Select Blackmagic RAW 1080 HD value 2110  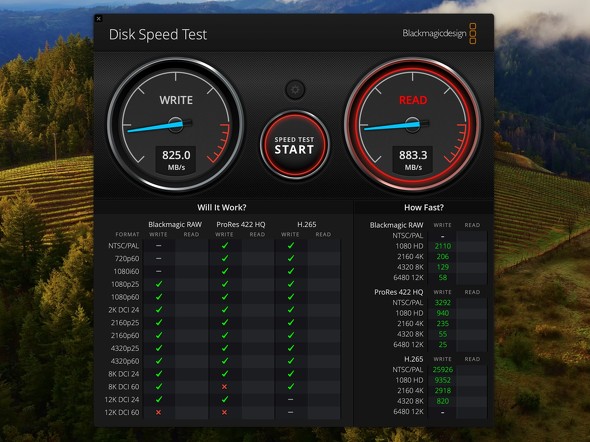coord(442,246)
